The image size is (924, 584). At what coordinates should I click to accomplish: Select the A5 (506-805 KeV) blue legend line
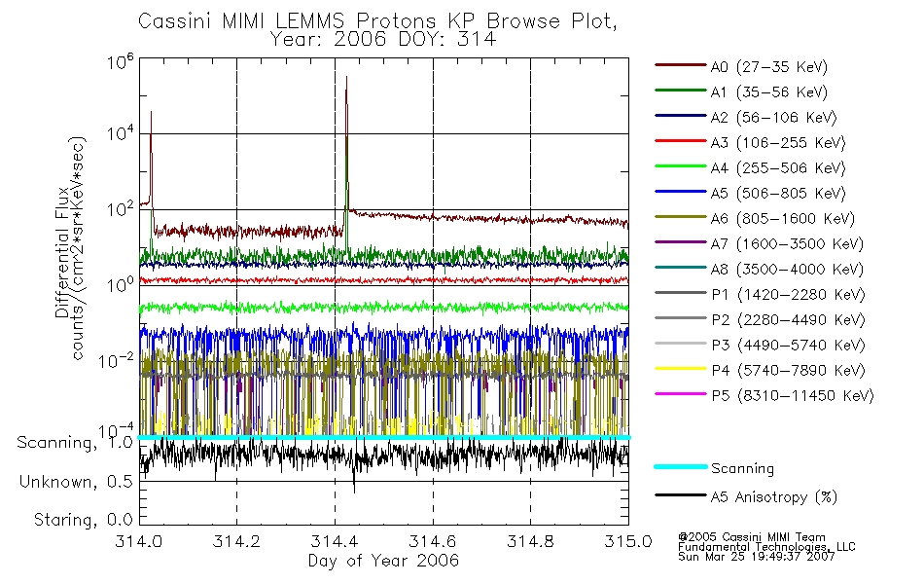[681, 192]
